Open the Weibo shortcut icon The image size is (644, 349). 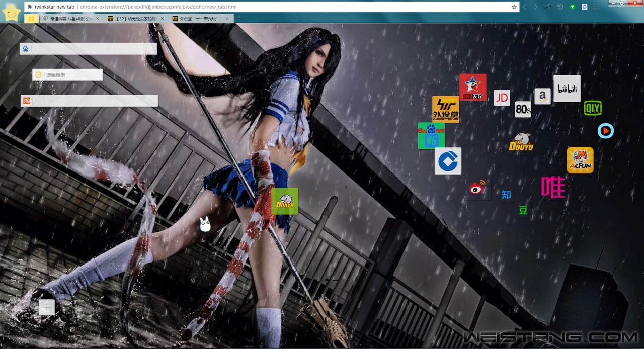(x=478, y=187)
